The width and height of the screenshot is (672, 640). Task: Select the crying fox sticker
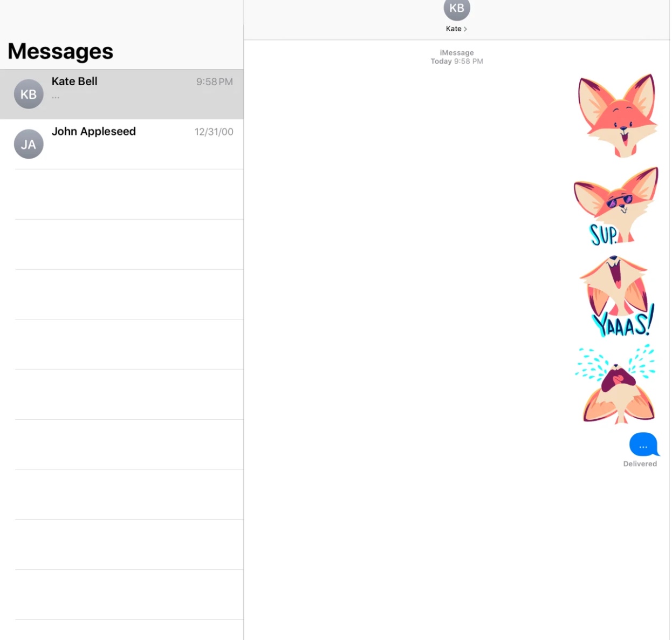point(616,384)
